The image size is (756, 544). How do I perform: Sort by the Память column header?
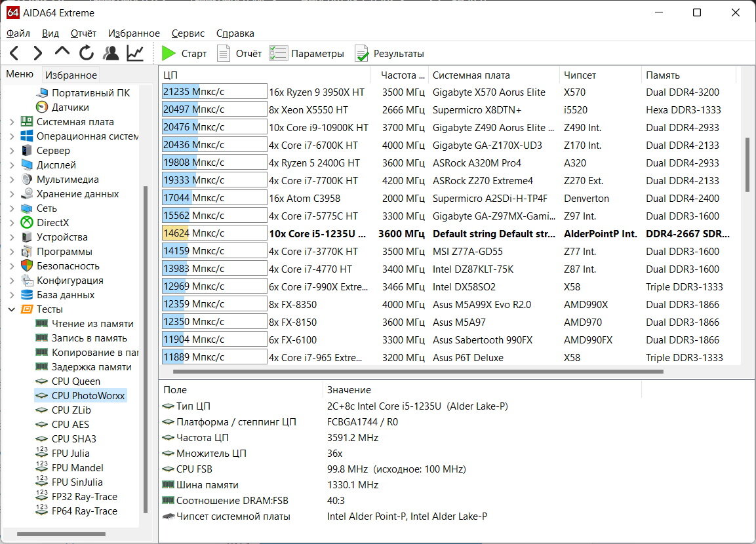(x=688, y=75)
